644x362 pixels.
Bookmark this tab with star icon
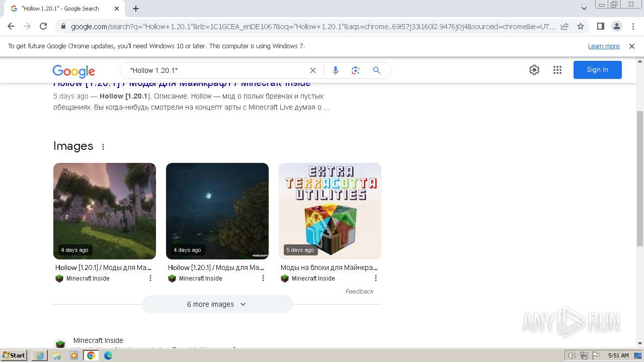(581, 27)
